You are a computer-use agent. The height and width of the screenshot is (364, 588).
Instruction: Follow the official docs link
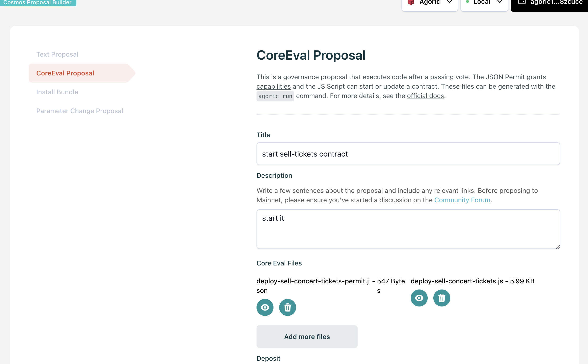coord(425,96)
